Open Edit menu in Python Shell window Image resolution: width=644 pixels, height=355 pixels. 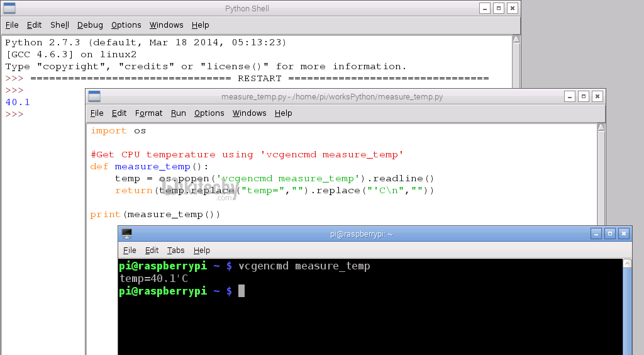coord(34,25)
